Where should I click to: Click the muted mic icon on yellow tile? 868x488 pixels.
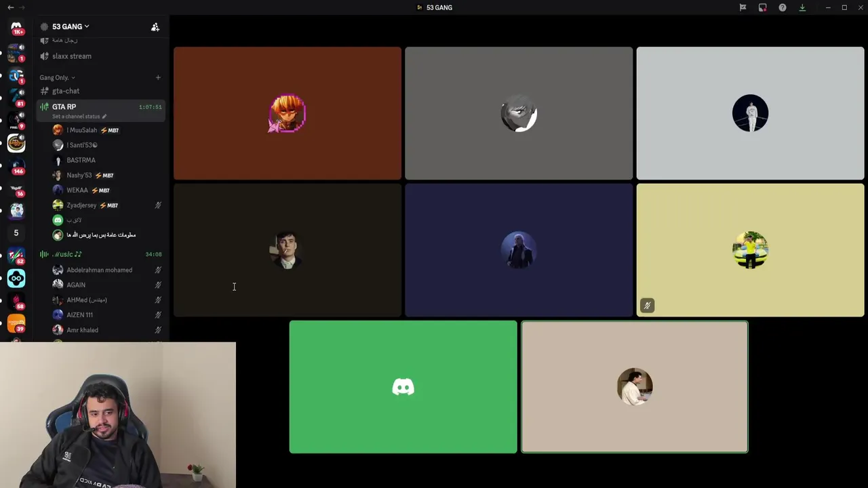tap(647, 306)
